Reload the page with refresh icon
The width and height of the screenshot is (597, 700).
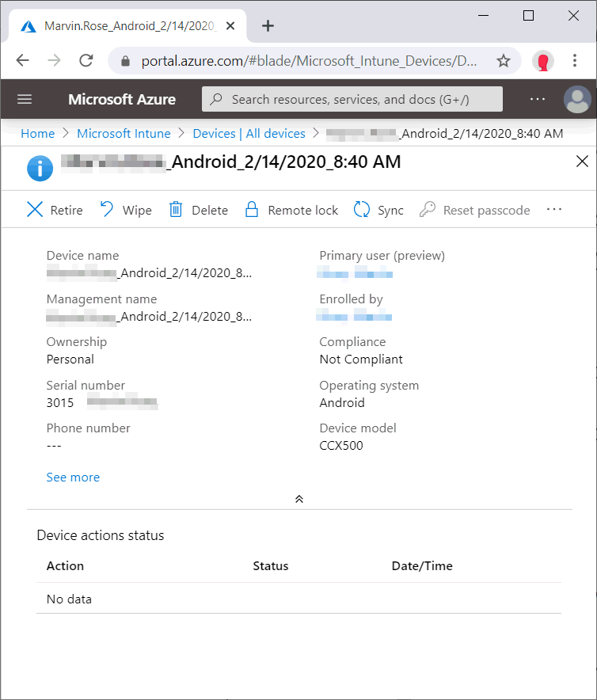[86, 60]
